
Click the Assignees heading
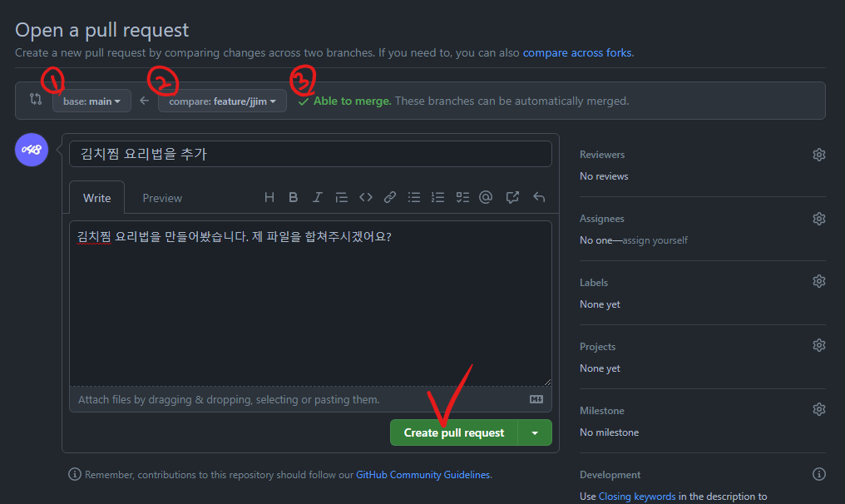click(602, 219)
